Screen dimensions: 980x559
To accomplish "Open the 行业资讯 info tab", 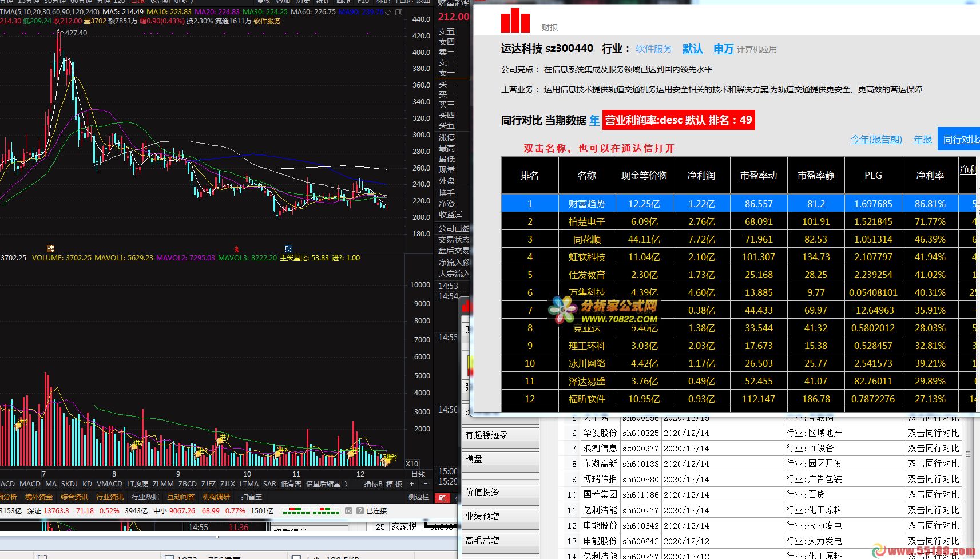I will click(x=110, y=497).
